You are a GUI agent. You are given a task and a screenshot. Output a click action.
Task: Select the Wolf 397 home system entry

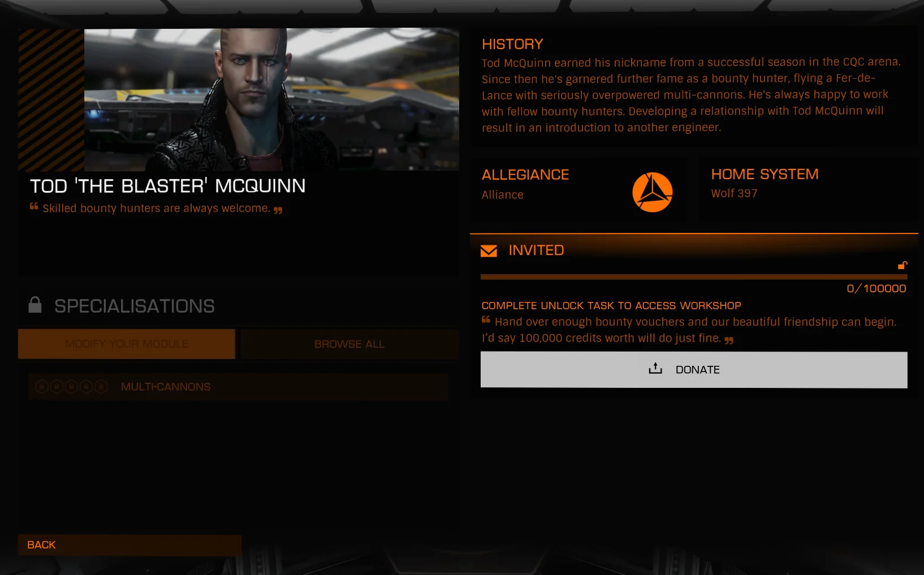[734, 193]
